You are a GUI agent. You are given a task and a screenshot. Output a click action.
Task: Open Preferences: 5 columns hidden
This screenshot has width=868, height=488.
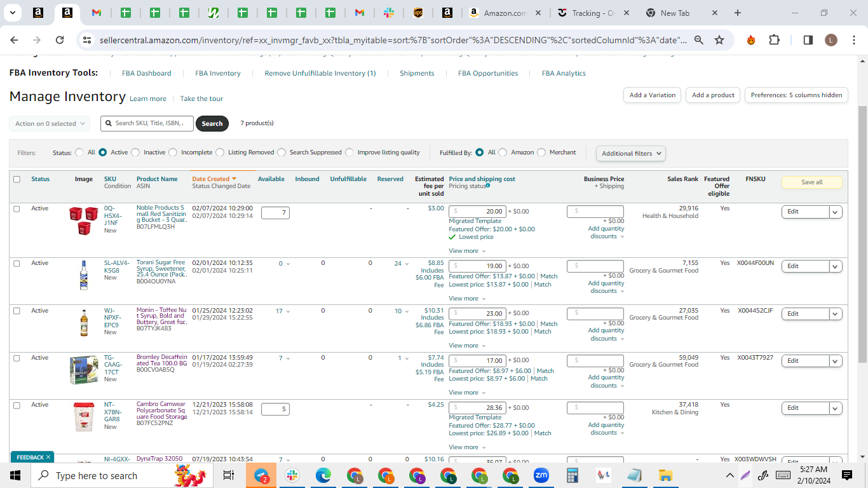coord(796,95)
